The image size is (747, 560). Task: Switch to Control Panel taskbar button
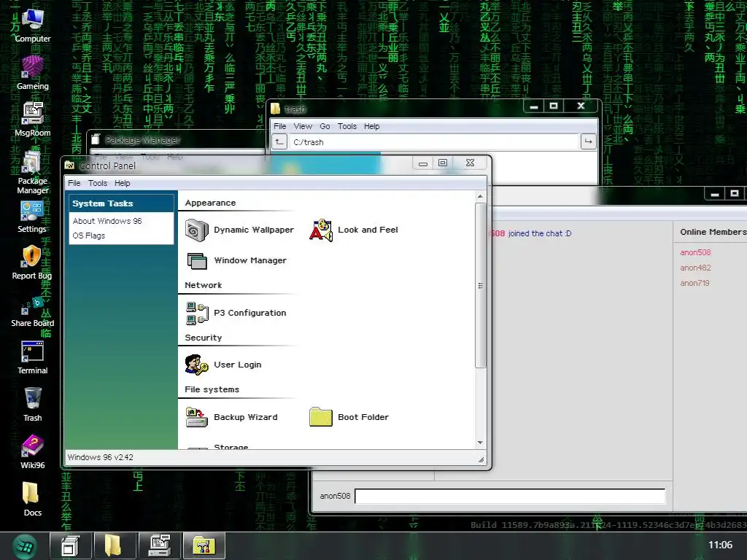coord(204,545)
